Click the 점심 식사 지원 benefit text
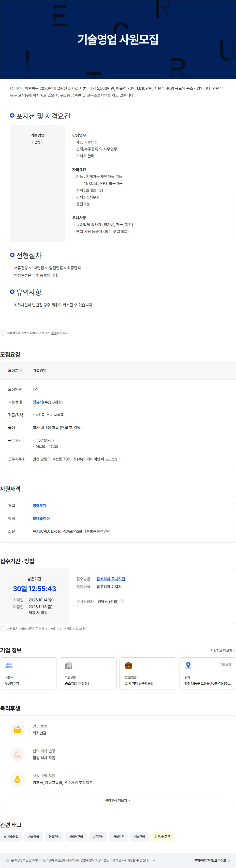236x868 pixels. (x=44, y=758)
